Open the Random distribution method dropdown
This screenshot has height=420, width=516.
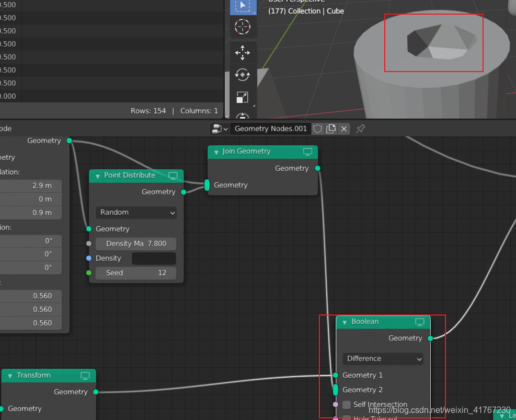click(x=136, y=213)
